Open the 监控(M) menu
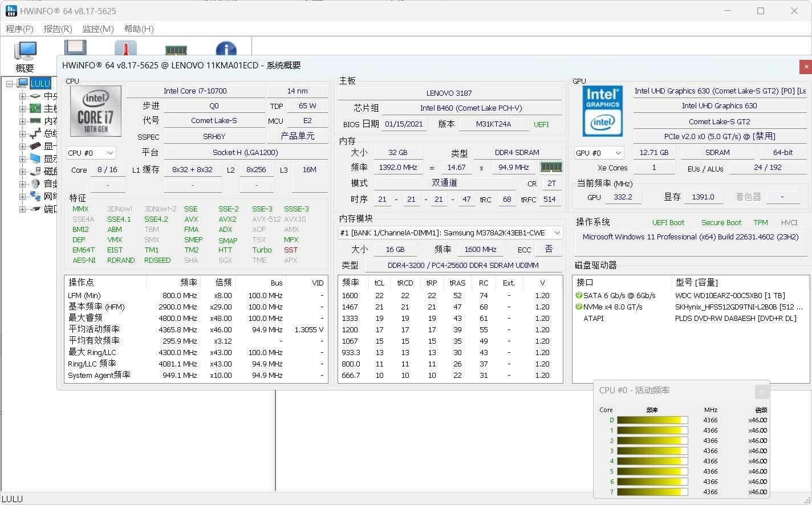 pyautogui.click(x=98, y=28)
